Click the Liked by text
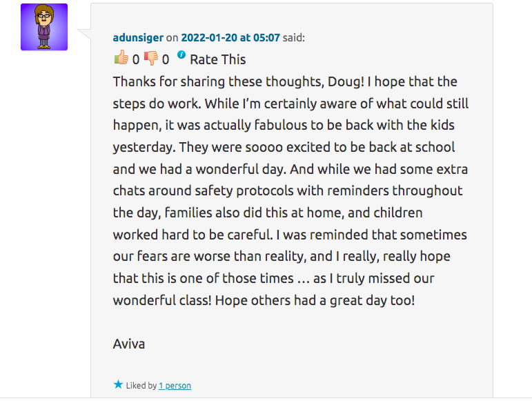 point(141,386)
